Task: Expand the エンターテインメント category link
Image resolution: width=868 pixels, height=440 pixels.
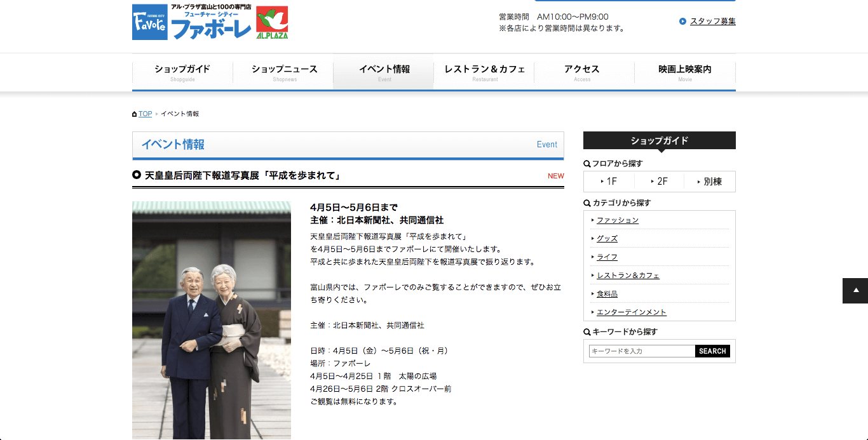Action: [x=631, y=312]
